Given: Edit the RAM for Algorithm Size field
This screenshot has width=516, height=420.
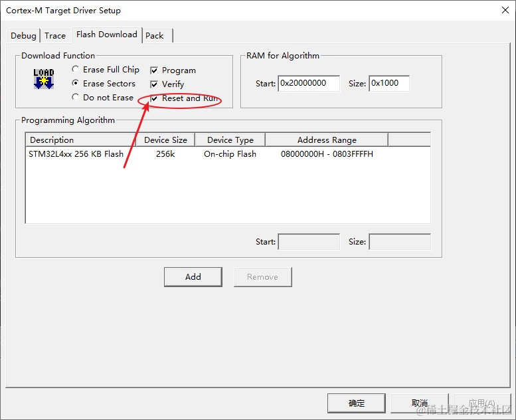Looking at the screenshot, I should 389,83.
